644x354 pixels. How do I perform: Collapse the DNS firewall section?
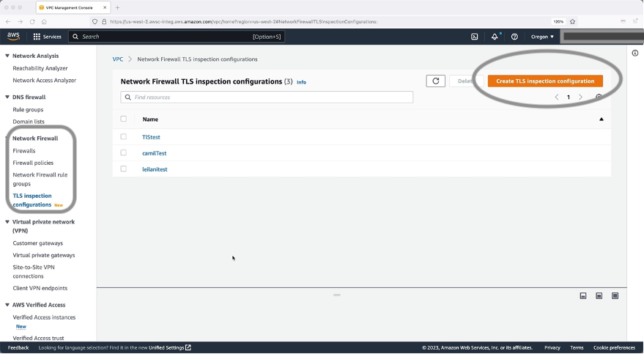pyautogui.click(x=7, y=97)
